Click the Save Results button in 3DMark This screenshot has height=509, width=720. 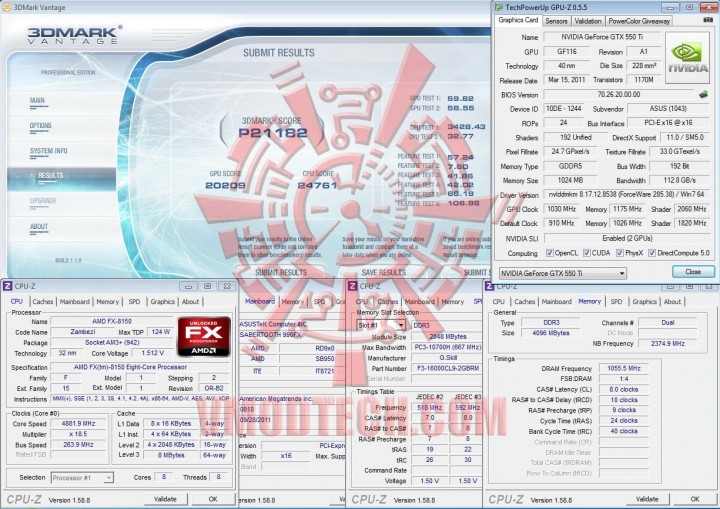(x=383, y=272)
